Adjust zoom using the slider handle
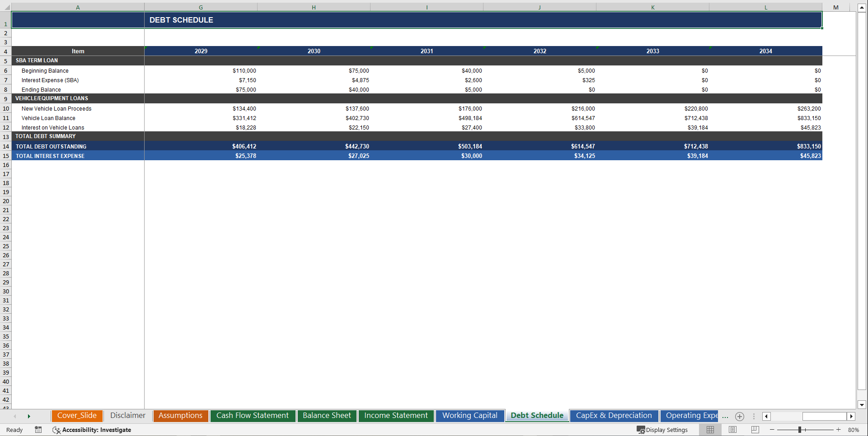 [x=800, y=430]
